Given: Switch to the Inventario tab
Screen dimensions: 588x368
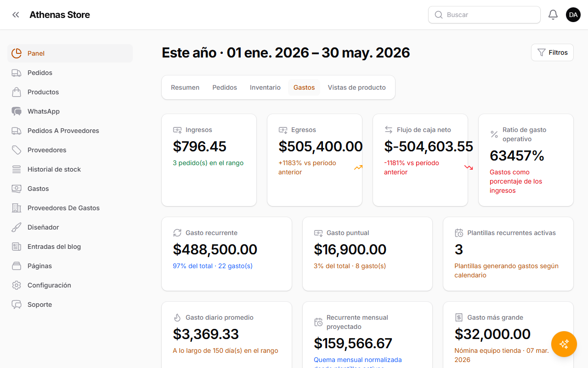Looking at the screenshot, I should click(265, 87).
